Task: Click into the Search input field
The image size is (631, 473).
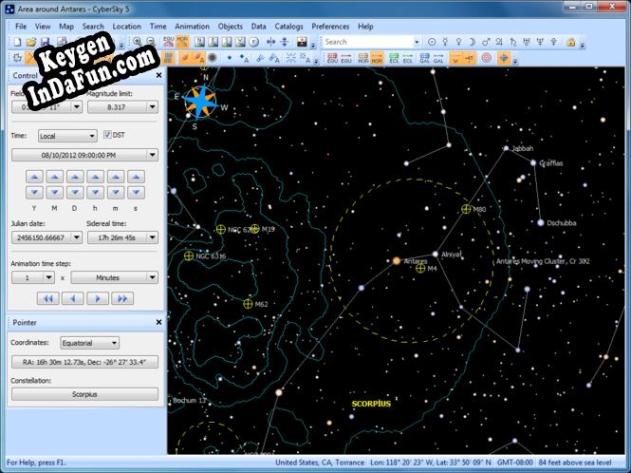Action: tap(369, 42)
